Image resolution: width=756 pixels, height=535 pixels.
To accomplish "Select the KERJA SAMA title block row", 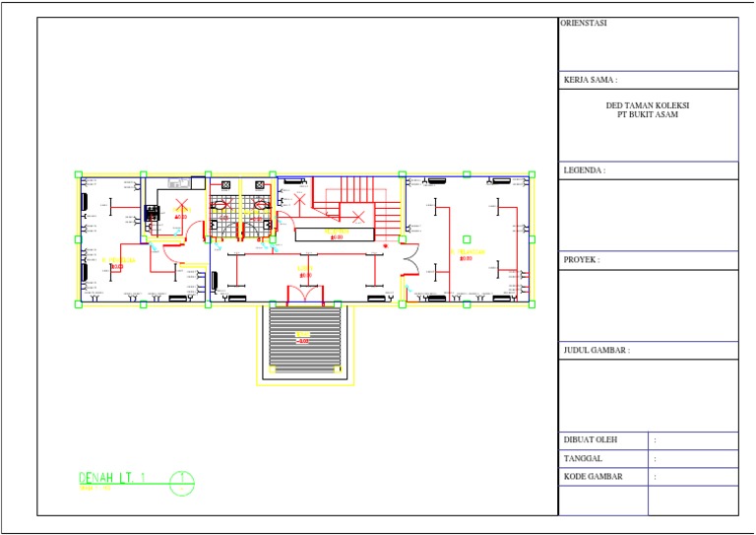I will pos(649,80).
